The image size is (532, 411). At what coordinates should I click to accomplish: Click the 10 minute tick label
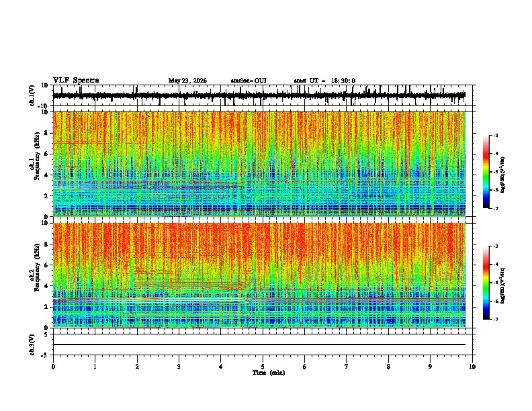point(472,367)
